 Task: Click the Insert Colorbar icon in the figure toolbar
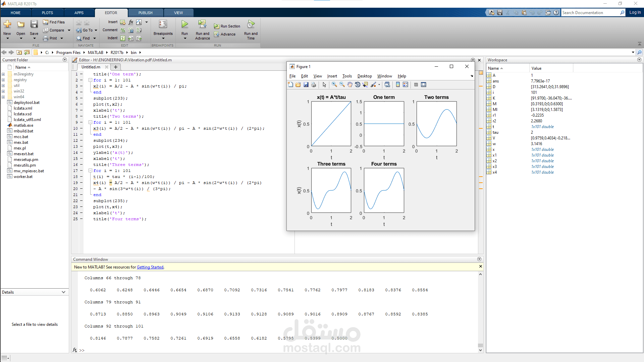(398, 85)
